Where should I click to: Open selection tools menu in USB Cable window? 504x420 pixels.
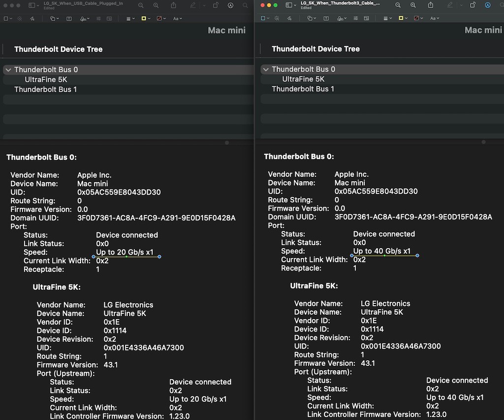(8, 19)
